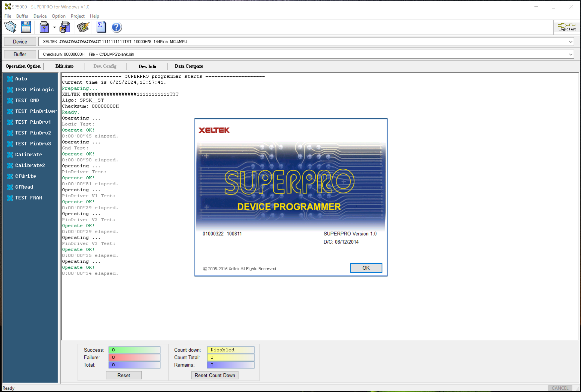Click the 'Ready' status bar text

pyautogui.click(x=8, y=388)
